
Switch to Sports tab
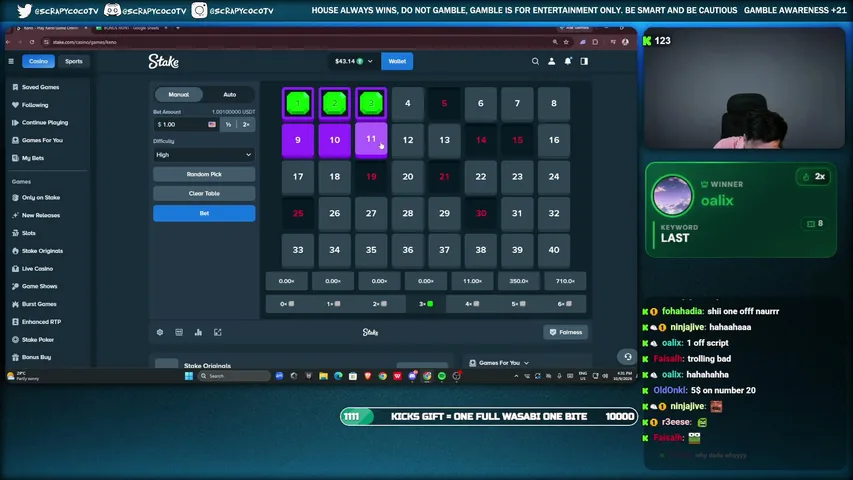tap(73, 61)
